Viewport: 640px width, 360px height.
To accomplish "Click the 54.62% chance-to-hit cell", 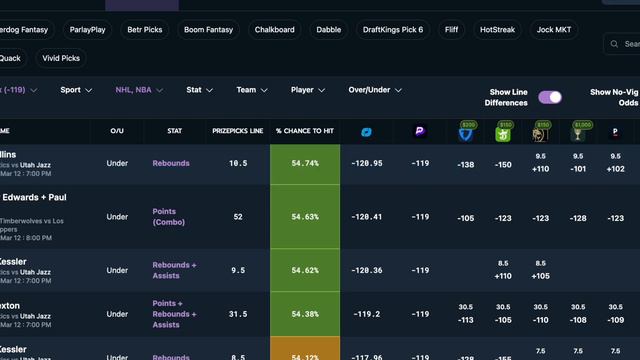I will (305, 270).
